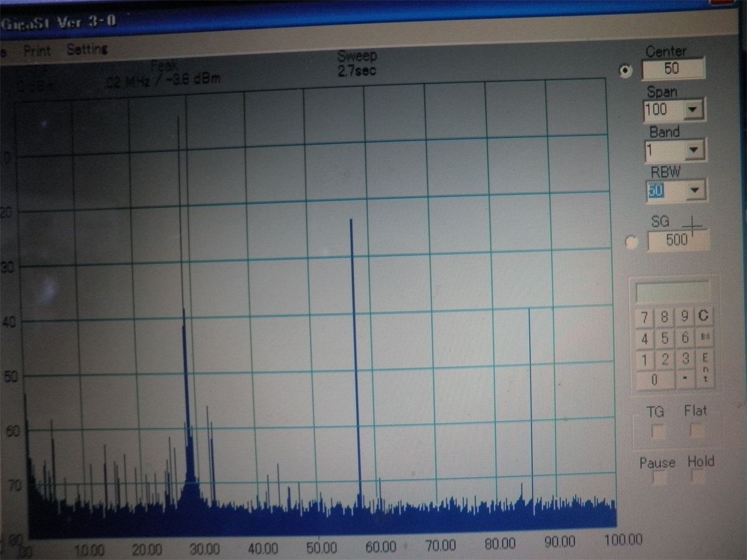Viewport: 747px width, 560px height.
Task: Open the Setting menu
Action: 87,49
